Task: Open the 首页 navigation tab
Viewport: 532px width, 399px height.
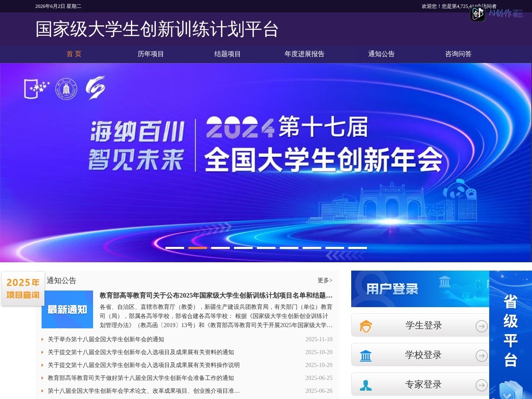Action: pyautogui.click(x=74, y=54)
